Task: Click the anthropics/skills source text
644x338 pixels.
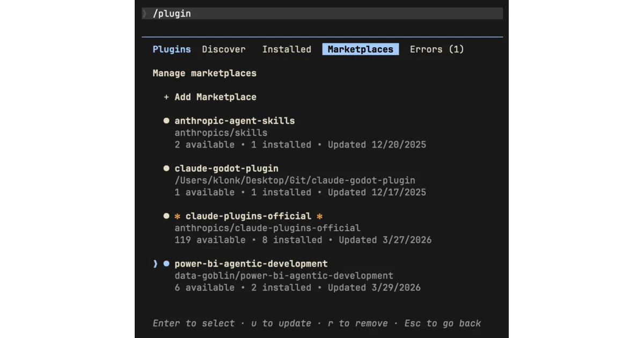Action: point(221,133)
